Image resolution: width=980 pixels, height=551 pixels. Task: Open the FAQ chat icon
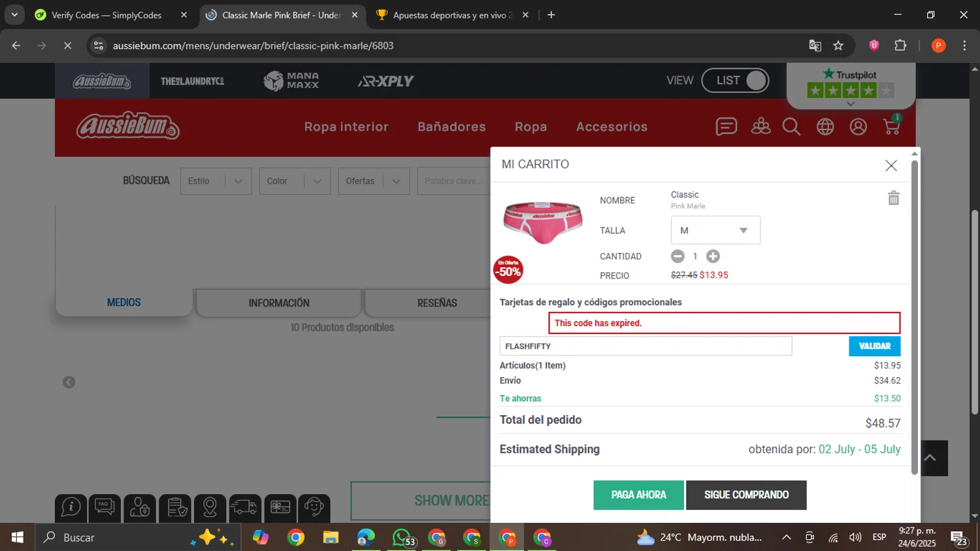click(x=105, y=508)
